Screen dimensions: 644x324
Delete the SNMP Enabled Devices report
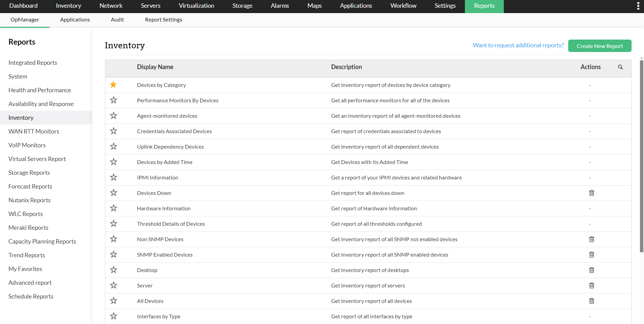[591, 255]
